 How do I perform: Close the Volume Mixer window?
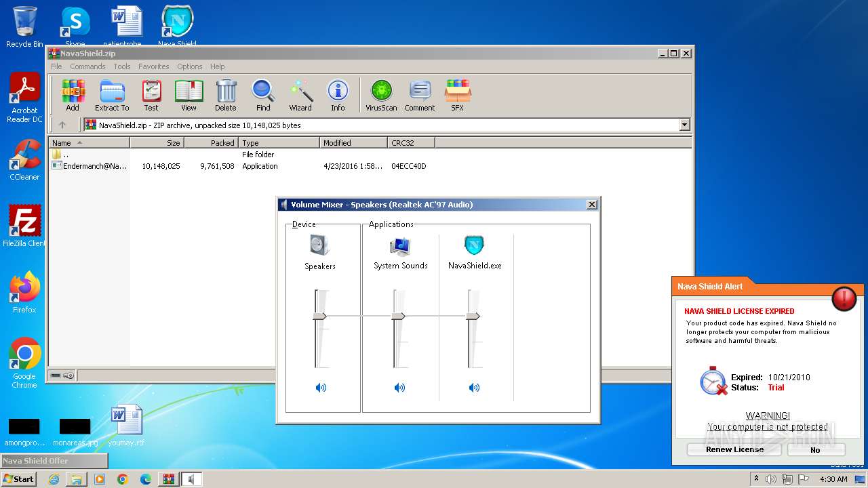(591, 205)
